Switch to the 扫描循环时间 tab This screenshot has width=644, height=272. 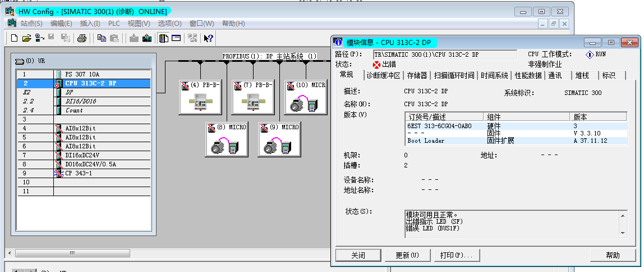coord(454,75)
